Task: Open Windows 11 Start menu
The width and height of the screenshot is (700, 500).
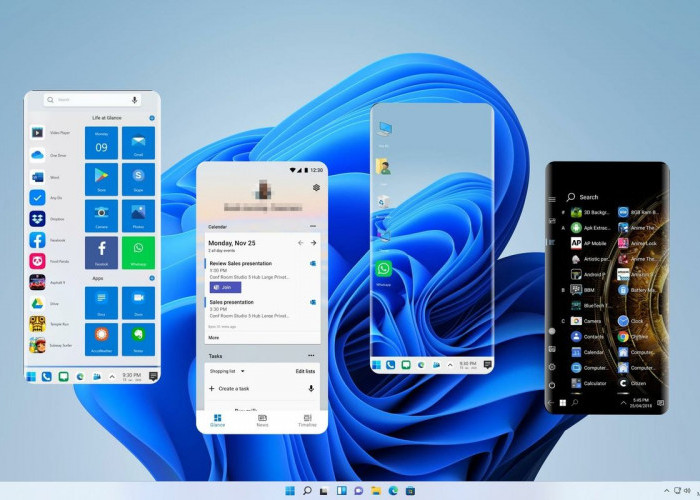Action: pos(290,491)
